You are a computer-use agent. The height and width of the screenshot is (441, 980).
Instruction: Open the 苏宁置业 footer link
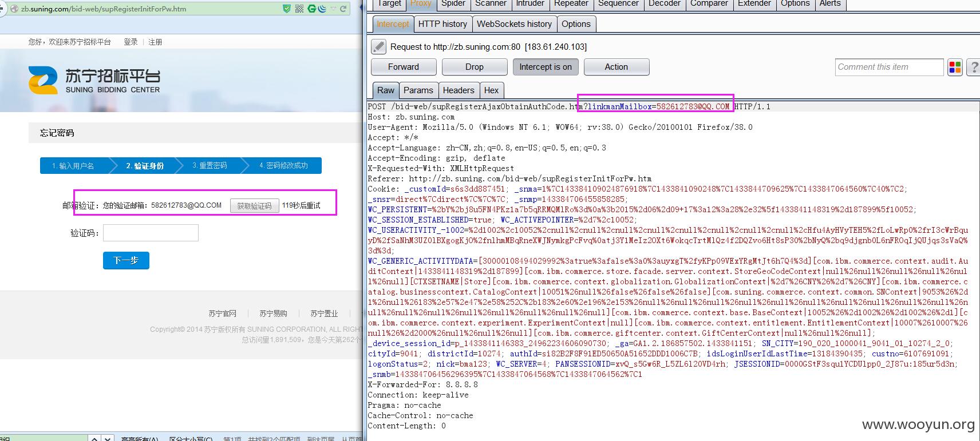[x=324, y=313]
